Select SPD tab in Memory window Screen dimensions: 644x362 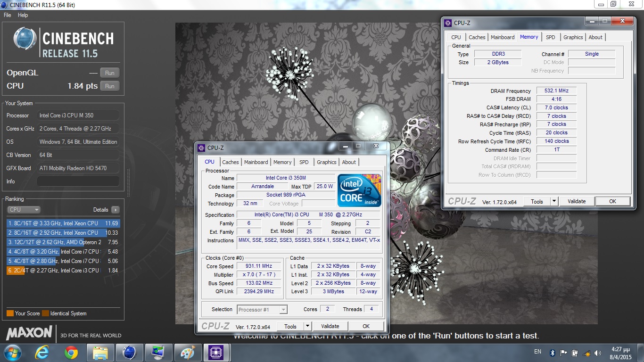pyautogui.click(x=551, y=37)
